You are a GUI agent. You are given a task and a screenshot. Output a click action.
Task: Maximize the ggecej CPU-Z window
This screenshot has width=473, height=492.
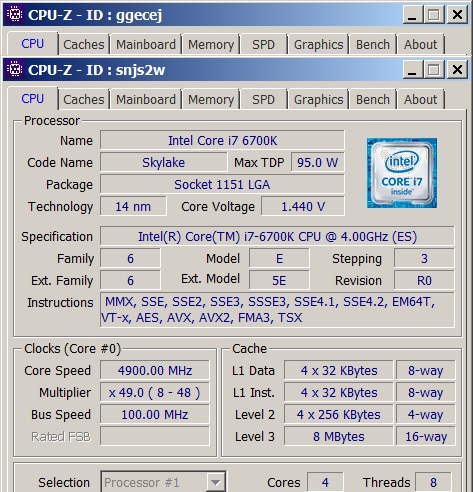[434, 15]
